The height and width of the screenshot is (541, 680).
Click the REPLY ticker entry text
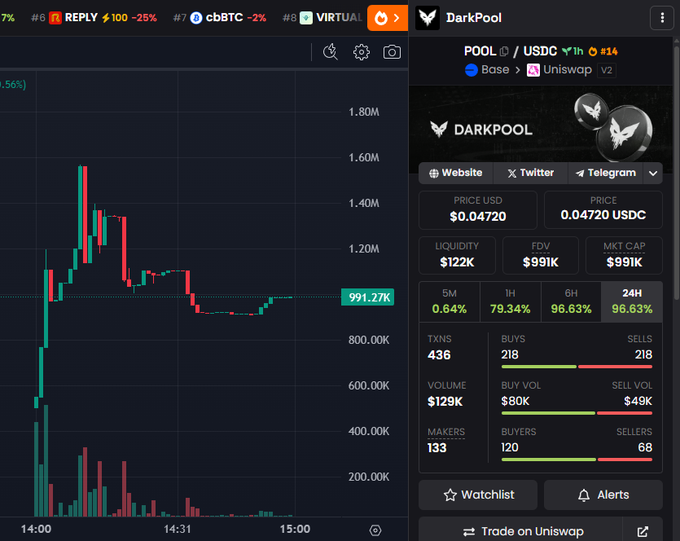pos(81,18)
